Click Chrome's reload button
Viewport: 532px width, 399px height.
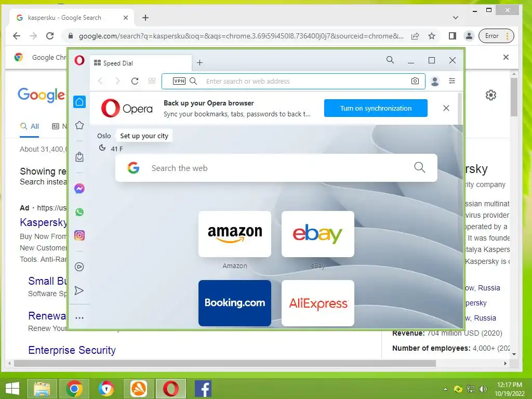click(x=50, y=36)
